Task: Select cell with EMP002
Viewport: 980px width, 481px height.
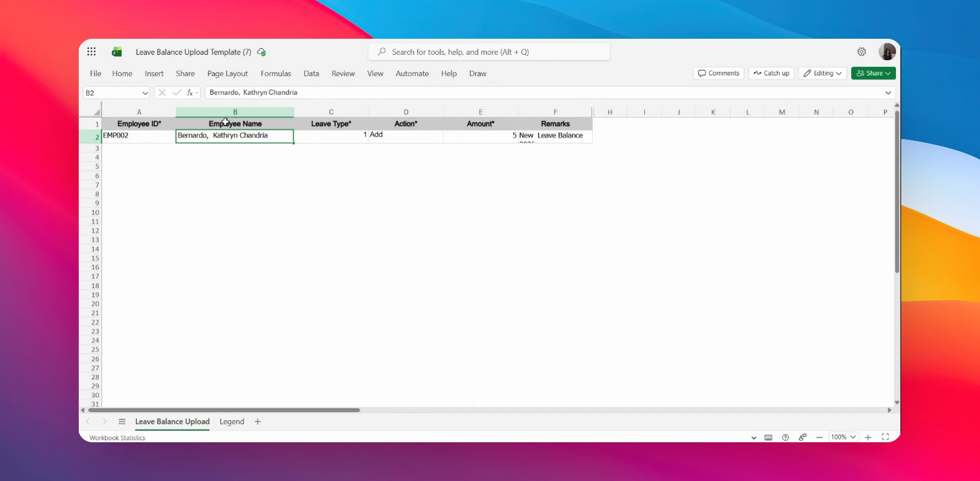Action: click(x=139, y=136)
